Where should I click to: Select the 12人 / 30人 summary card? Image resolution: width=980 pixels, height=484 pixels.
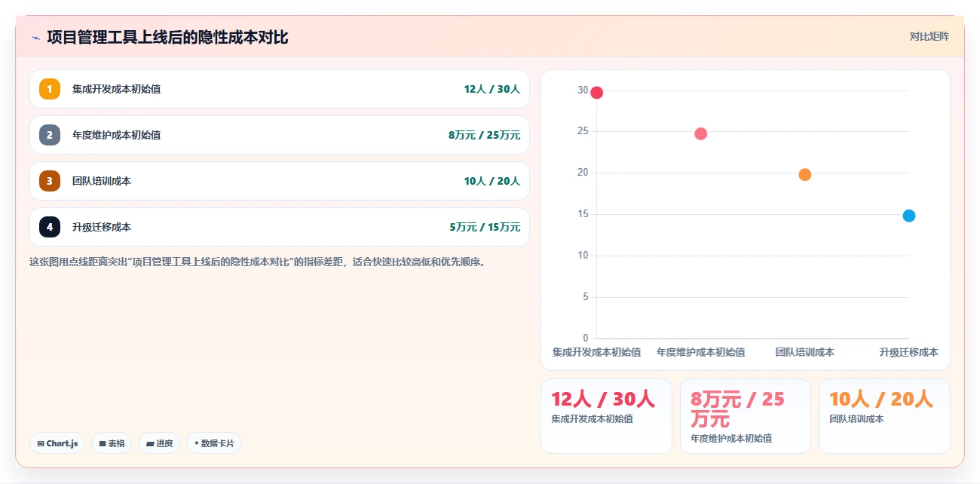pos(606,416)
